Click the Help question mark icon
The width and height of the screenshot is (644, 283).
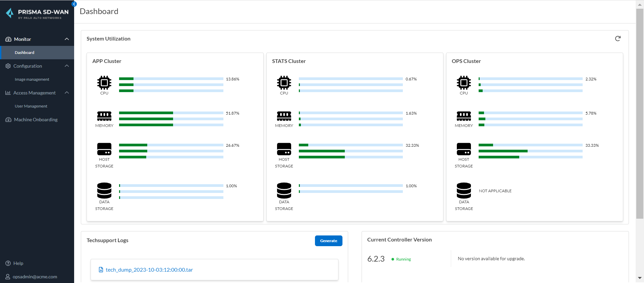8,263
